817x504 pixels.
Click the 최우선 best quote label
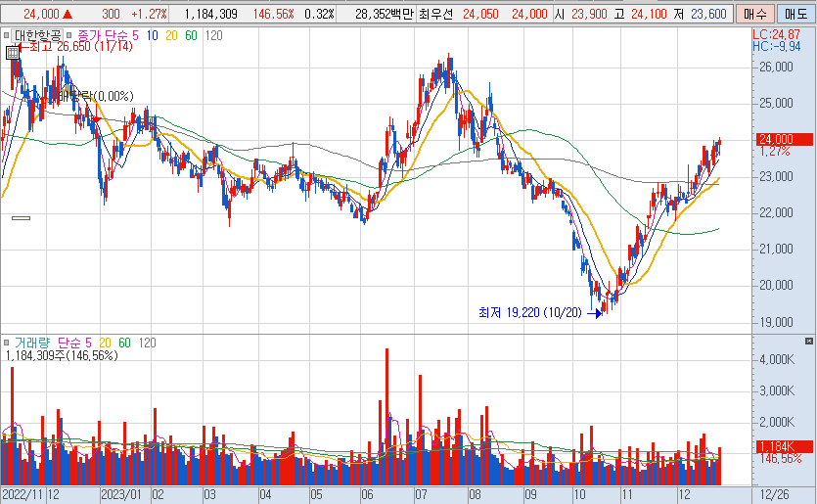(x=436, y=14)
